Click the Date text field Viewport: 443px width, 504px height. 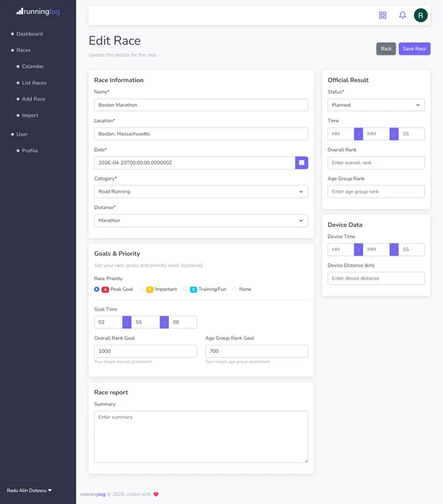tap(195, 162)
